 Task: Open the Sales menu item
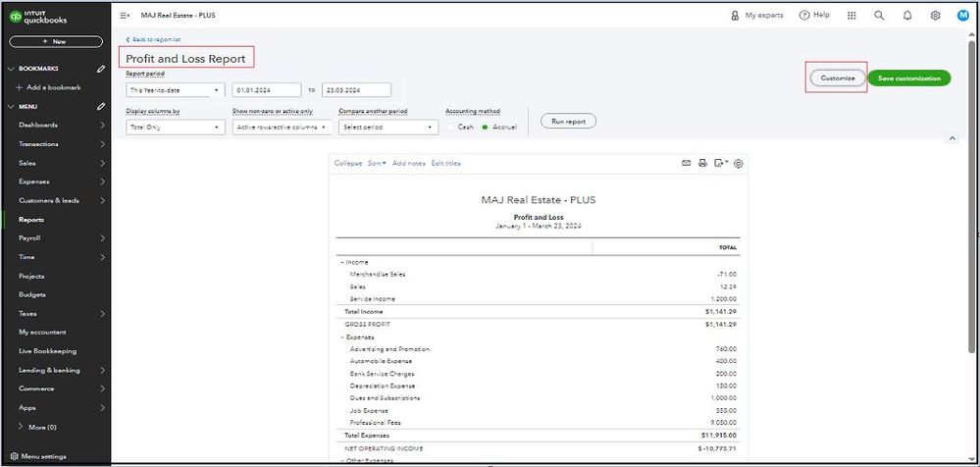pos(27,163)
